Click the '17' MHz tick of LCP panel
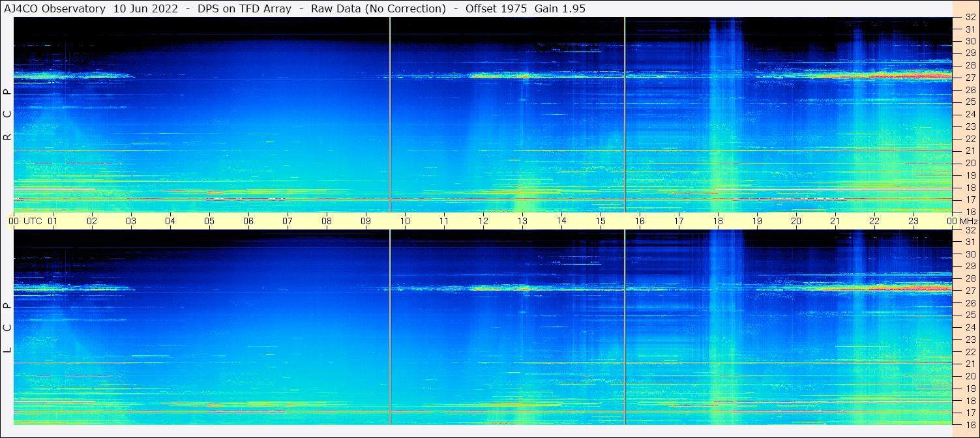 pyautogui.click(x=970, y=413)
